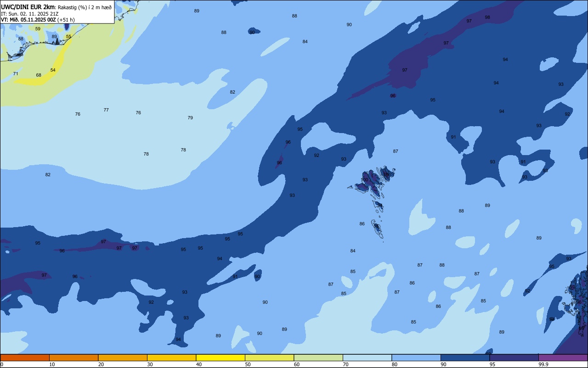The width and height of the screenshot is (588, 368).
Task: Select the orange 10–20 legend color segment
Action: coord(73,357)
